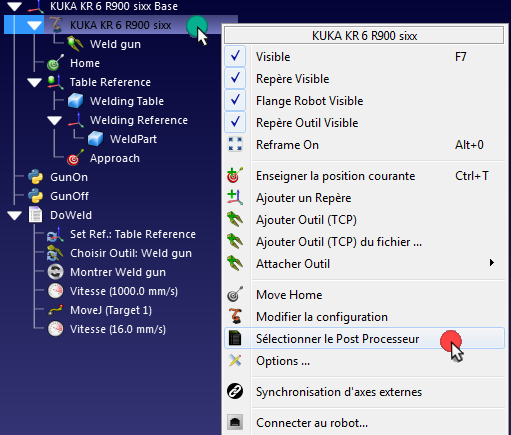Select the Welding Table tree item
The height and width of the screenshot is (435, 511).
[127, 101]
